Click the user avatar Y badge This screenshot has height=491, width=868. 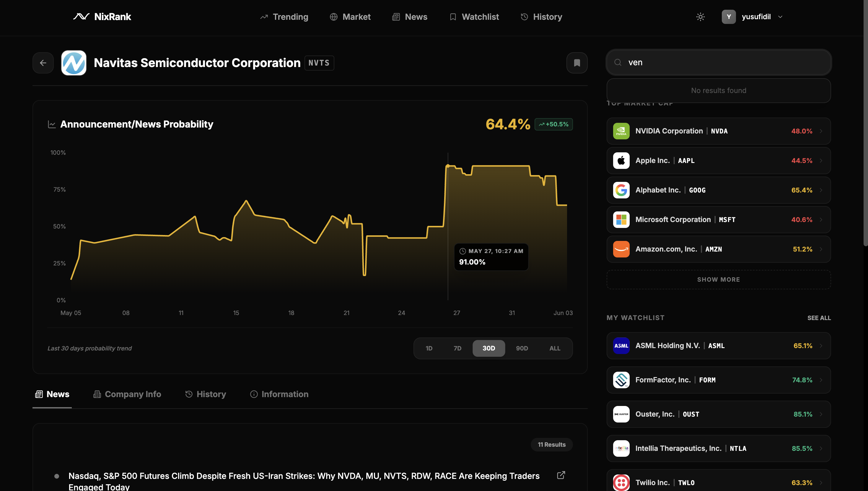point(729,17)
